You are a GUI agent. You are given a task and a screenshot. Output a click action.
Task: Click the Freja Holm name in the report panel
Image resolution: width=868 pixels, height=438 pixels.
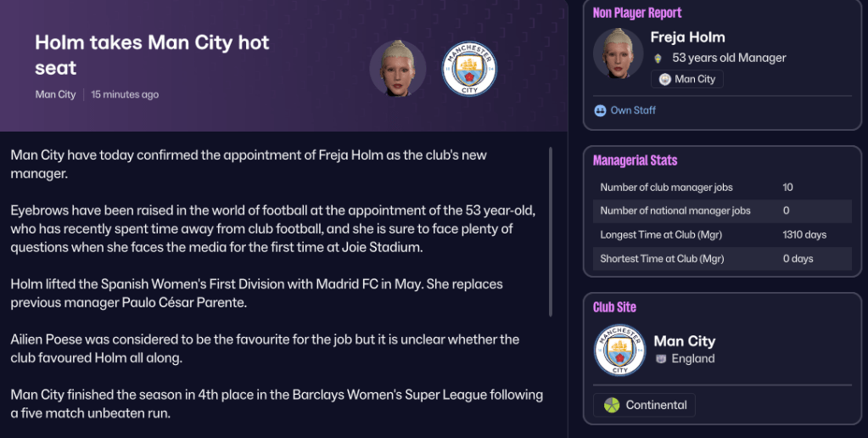point(687,37)
